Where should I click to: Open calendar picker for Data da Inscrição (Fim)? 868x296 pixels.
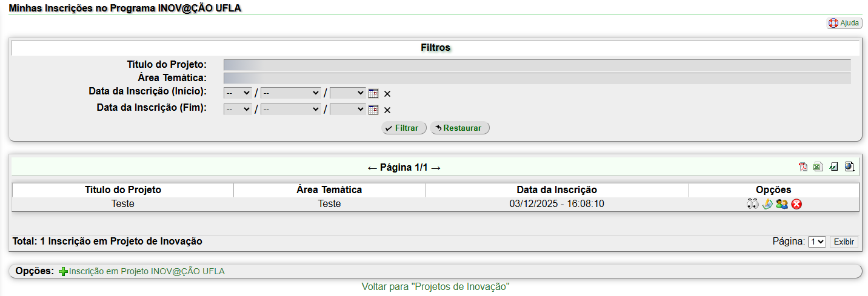(x=373, y=110)
